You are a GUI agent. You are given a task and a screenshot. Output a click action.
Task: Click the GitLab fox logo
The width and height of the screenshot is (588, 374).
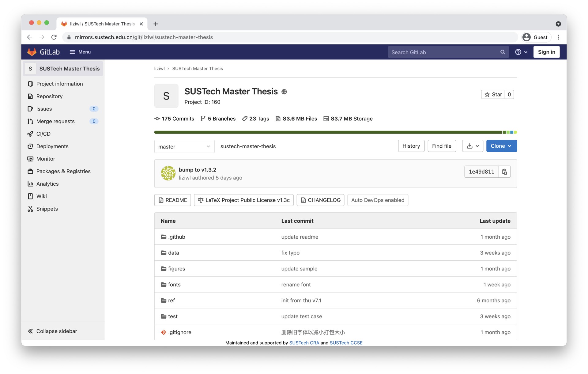pos(32,52)
